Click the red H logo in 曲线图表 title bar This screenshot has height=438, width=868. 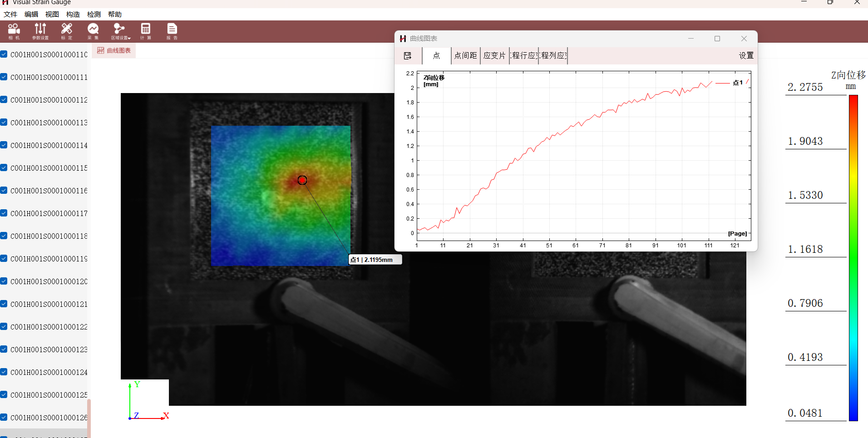coord(403,39)
